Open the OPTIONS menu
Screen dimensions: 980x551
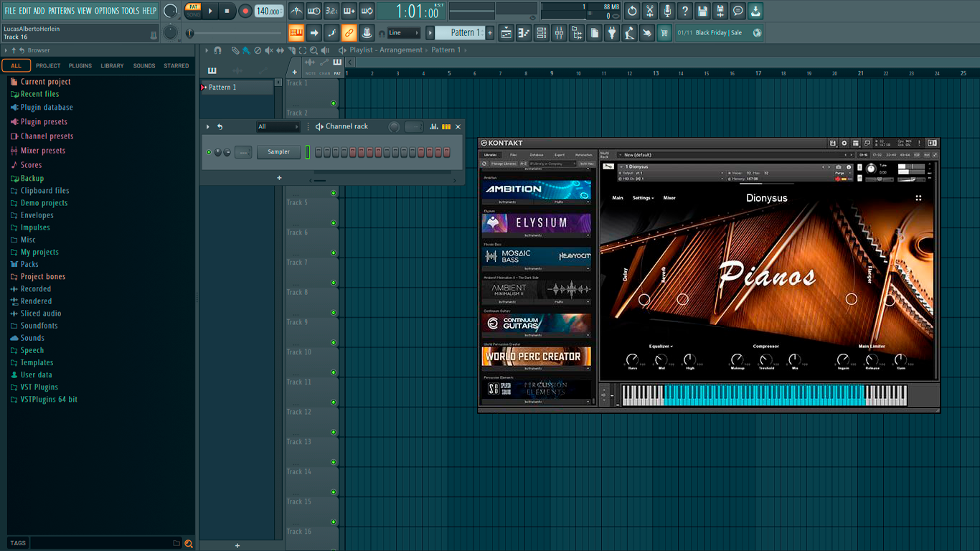click(107, 11)
